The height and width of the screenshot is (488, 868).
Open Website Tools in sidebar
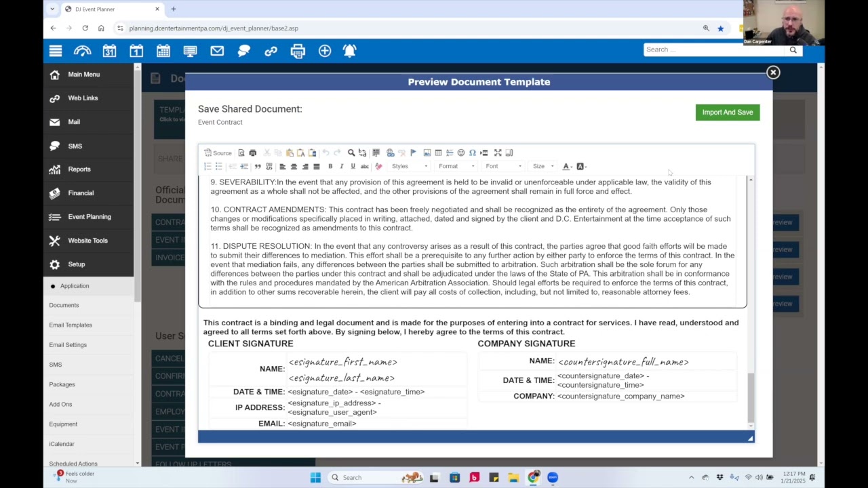(x=87, y=241)
